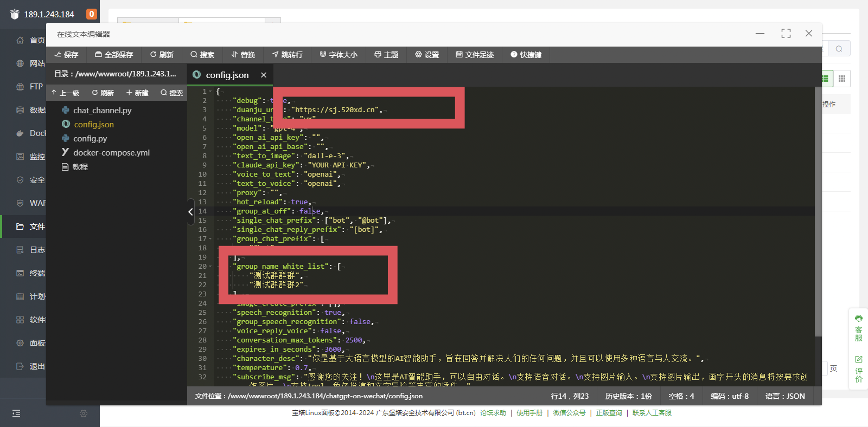Search files in directory panel
This screenshot has width=868, height=427.
[171, 93]
